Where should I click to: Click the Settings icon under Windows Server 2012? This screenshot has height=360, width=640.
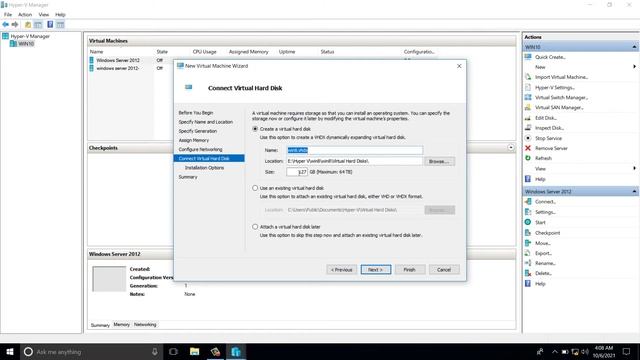point(528,212)
